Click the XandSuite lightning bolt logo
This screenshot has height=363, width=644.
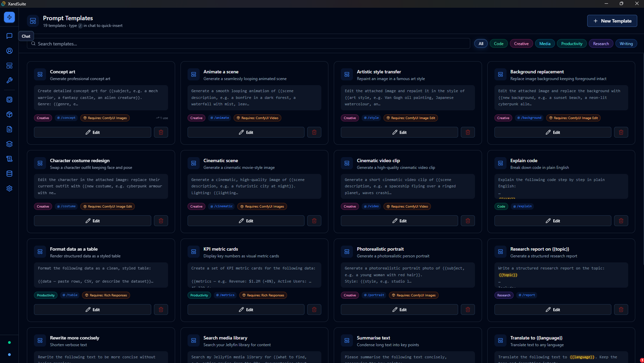[x=9, y=17]
